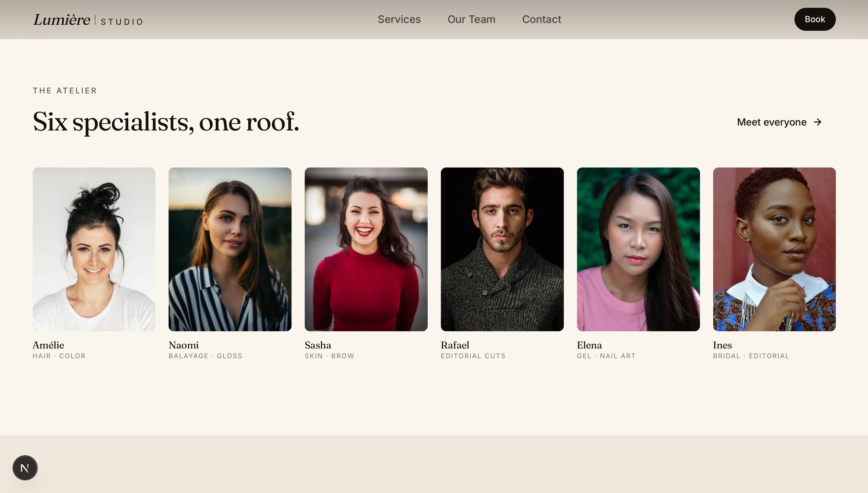Click the arrow beside Meet everyone
Screen dimensions: 868x493
(x=817, y=122)
